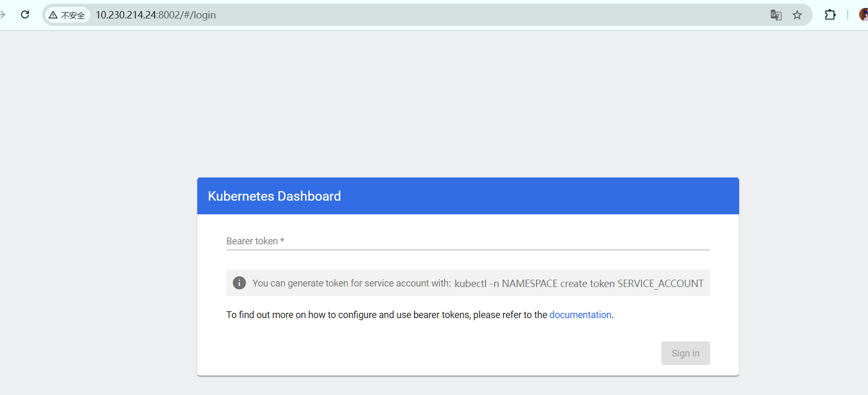Viewport: 868px width, 395px height.
Task: Click the 'To find out more' sentence
Action: (x=420, y=314)
